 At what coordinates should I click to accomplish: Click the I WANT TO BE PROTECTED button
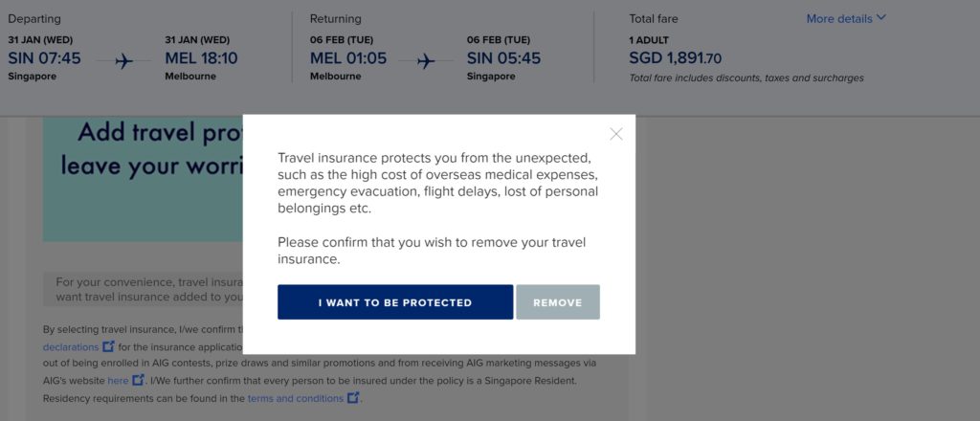tap(395, 302)
